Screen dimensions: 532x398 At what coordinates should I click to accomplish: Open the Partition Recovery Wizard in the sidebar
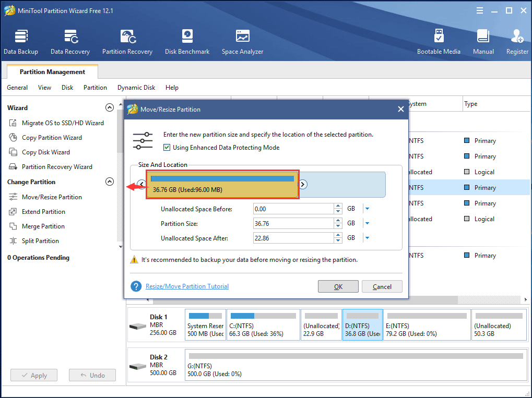tap(51, 167)
